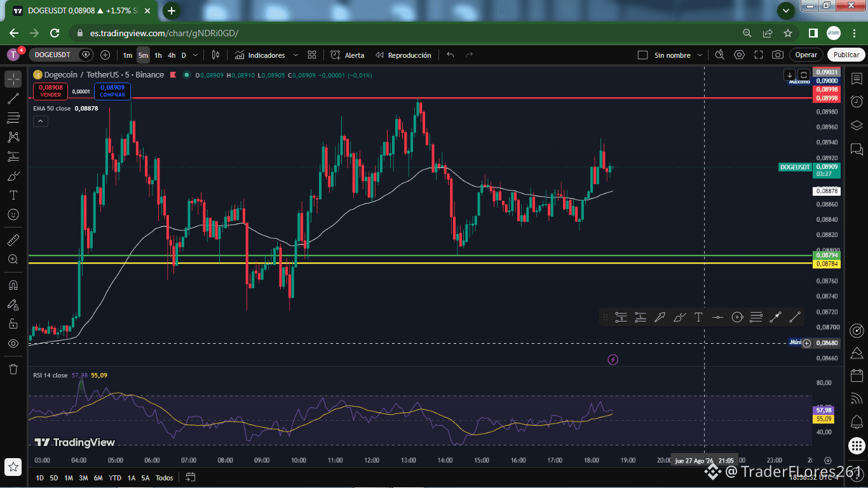Take a chart snapshot
Image resolution: width=868 pixels, height=488 pixels.
point(778,55)
